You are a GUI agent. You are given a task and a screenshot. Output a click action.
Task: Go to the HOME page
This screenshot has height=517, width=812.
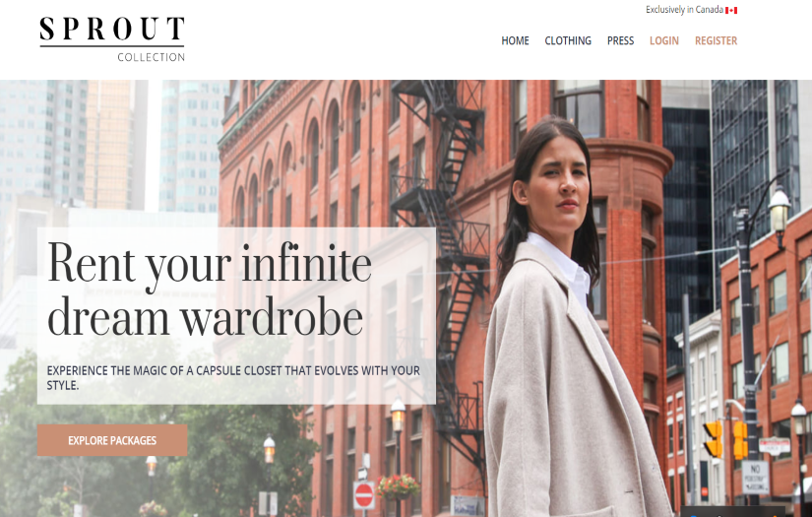515,41
